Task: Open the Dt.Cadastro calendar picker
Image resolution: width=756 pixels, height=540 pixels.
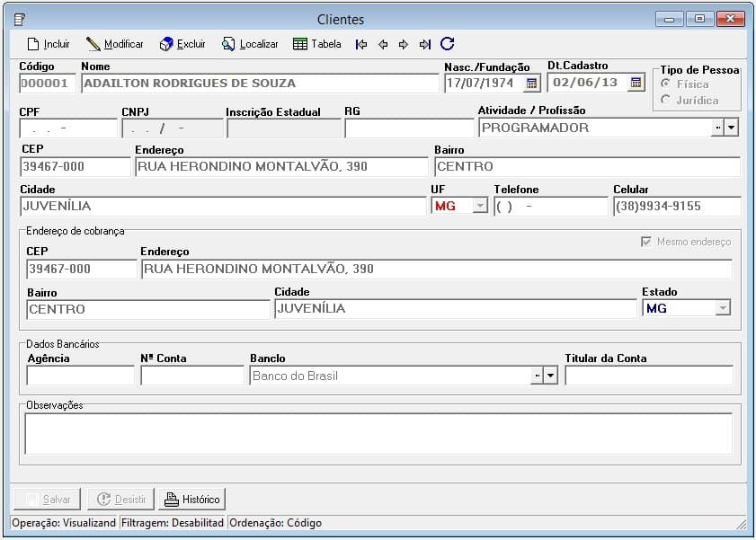Action: pos(636,83)
